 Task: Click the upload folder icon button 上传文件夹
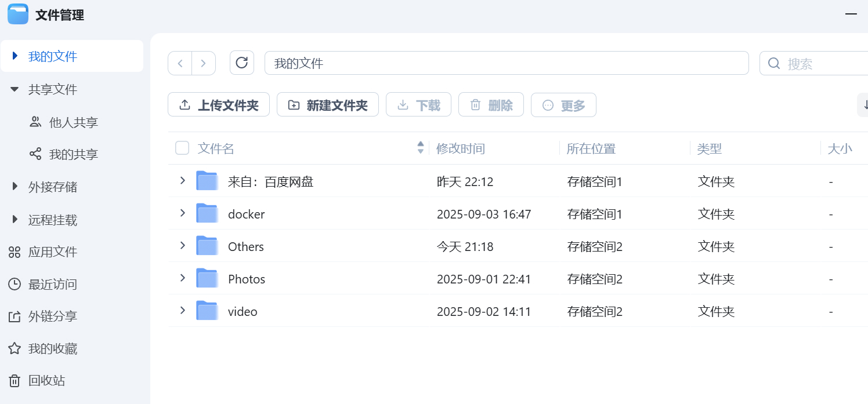point(219,104)
